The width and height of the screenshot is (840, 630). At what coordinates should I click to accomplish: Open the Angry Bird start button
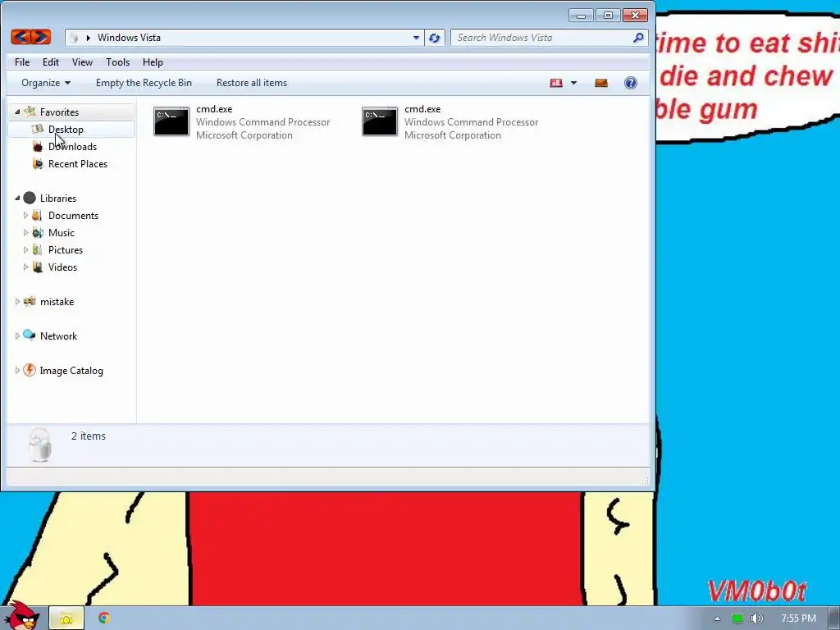[21, 615]
